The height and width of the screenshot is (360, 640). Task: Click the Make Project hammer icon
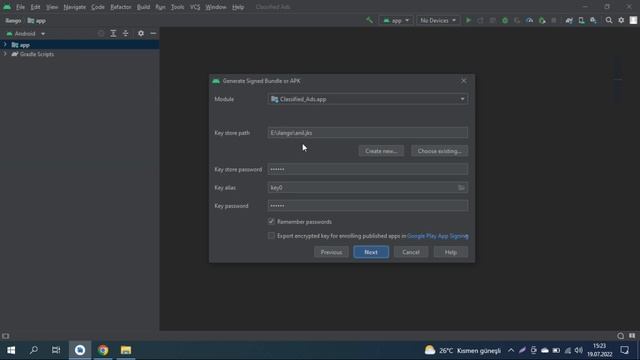pyautogui.click(x=369, y=20)
